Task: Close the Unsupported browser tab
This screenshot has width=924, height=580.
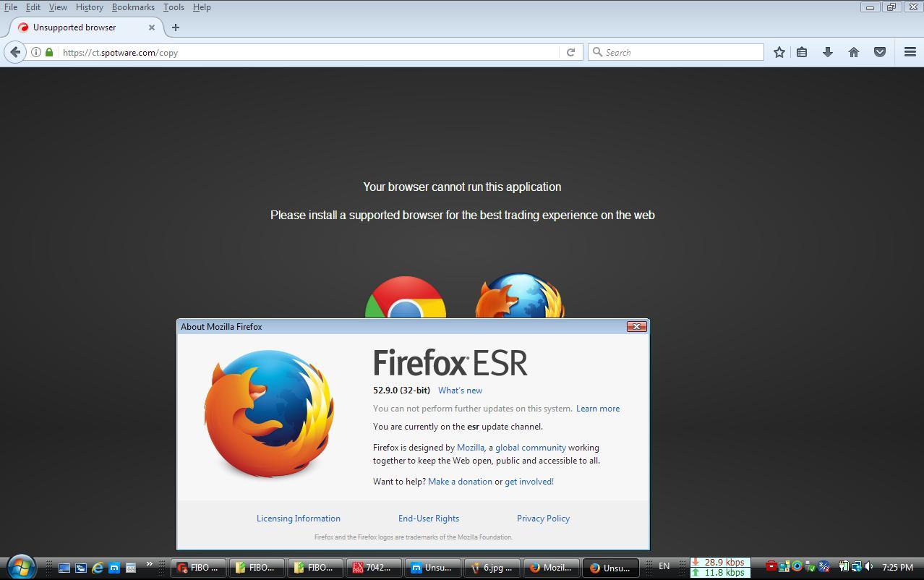Action: point(152,27)
